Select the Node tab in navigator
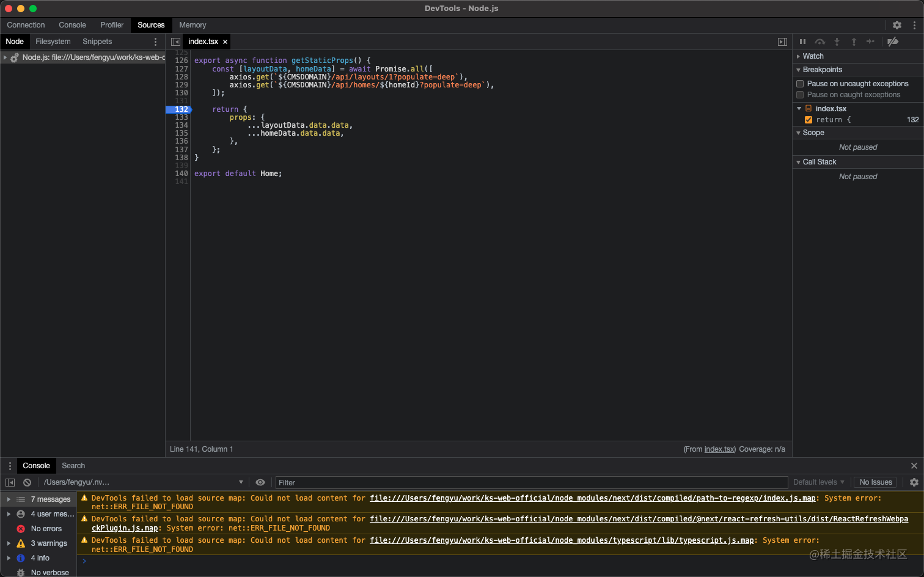This screenshot has height=577, width=924. (15, 42)
